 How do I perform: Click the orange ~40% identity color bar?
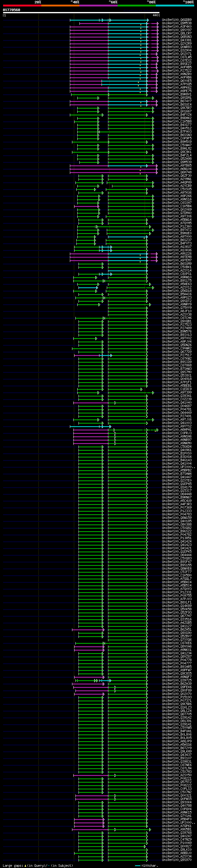click(x=60, y=6)
